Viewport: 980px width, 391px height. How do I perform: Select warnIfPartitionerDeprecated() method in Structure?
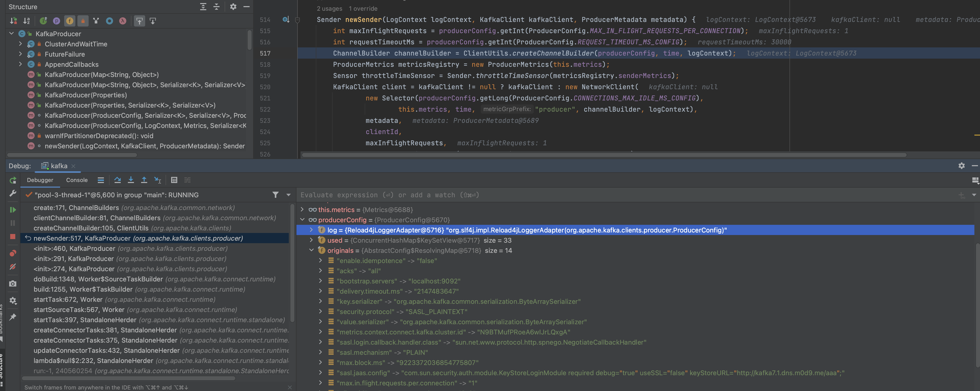pos(99,136)
